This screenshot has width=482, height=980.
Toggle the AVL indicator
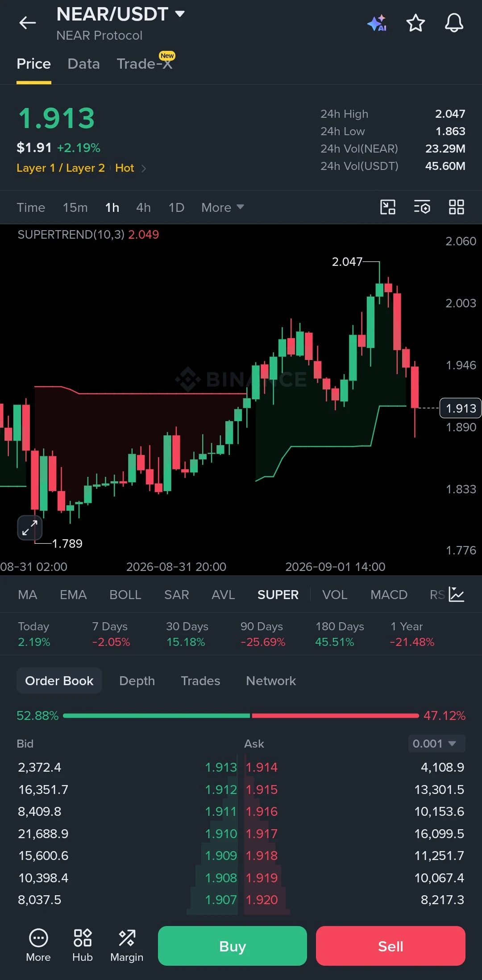pyautogui.click(x=223, y=595)
